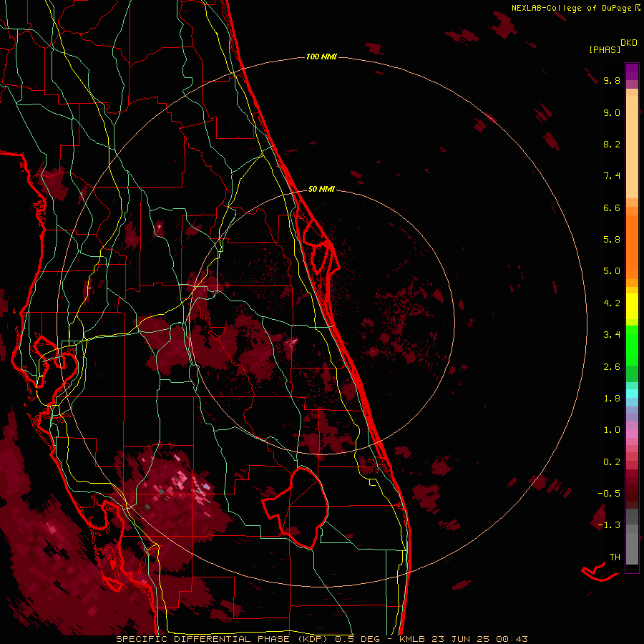
Task: Click the 7.4 value on color scale
Action: coord(612,176)
